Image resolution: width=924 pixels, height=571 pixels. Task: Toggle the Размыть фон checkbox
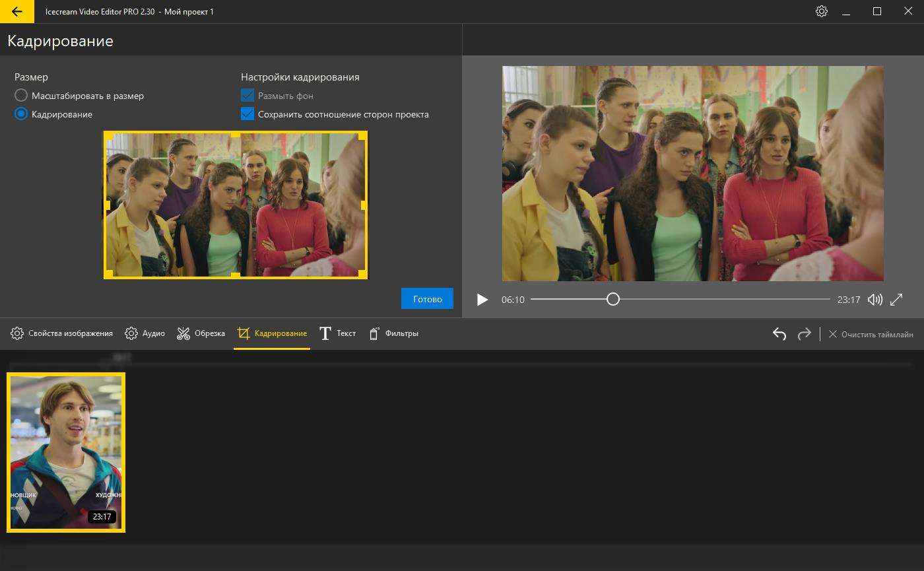pyautogui.click(x=247, y=96)
